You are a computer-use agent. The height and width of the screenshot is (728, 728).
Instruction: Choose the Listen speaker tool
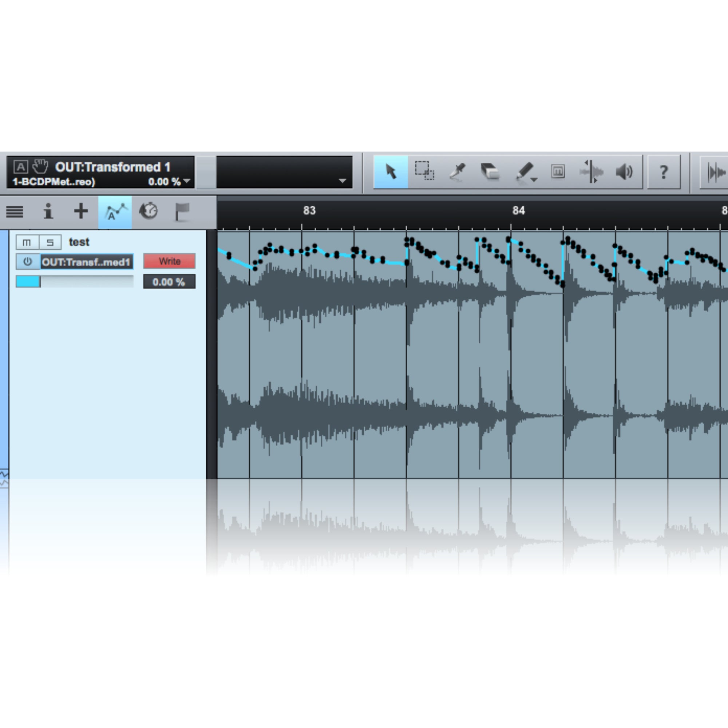point(624,172)
